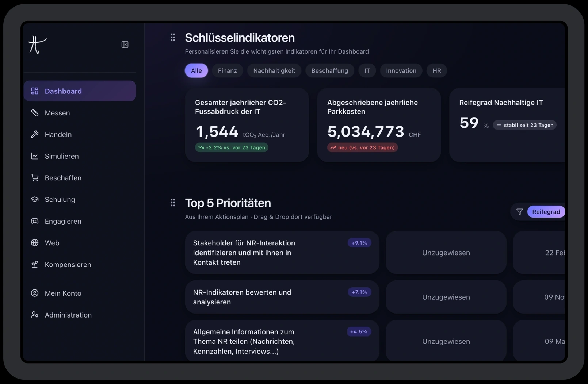Click the Beschaffen cart icon
Screen dimensions: 588x384
pos(35,178)
